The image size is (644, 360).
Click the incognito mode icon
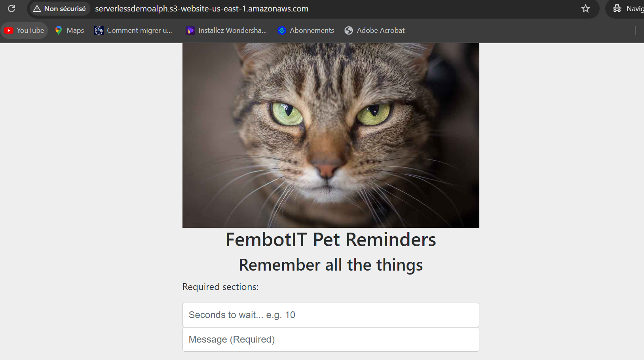point(617,8)
